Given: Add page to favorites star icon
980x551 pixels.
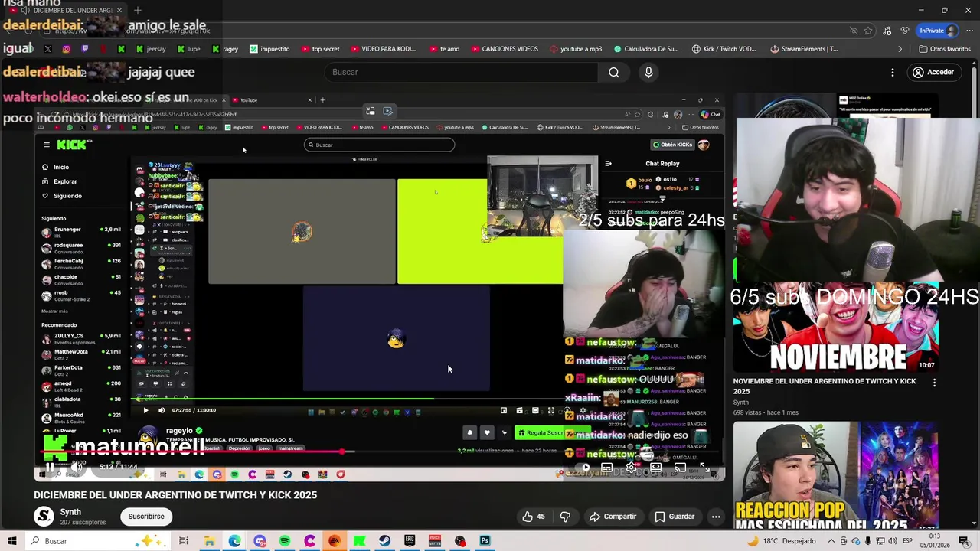Looking at the screenshot, I should [868, 31].
